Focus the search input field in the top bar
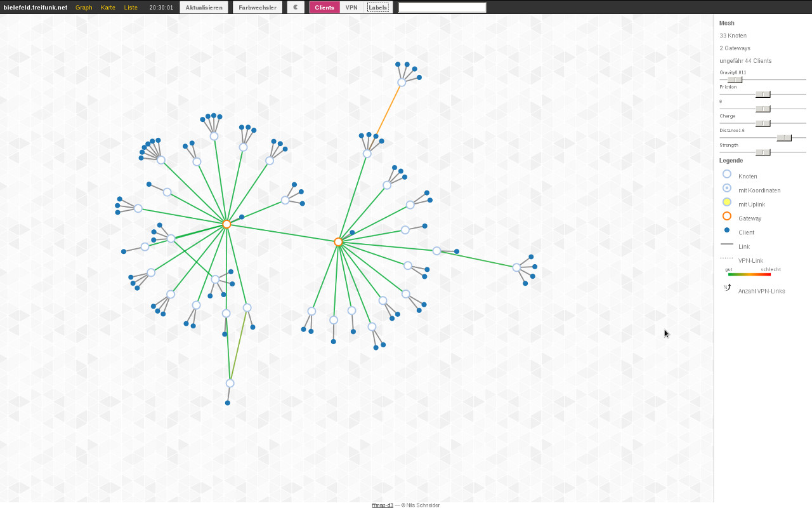 [x=442, y=8]
